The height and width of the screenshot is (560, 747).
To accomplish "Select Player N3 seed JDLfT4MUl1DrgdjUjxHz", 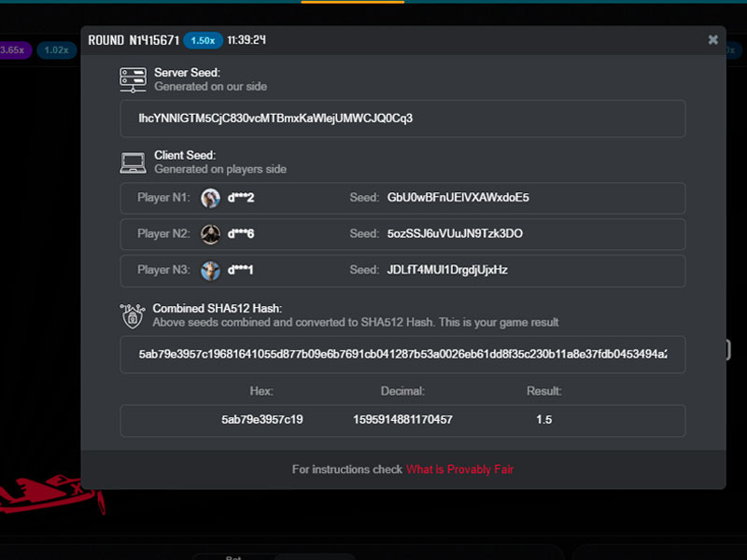I will 447,270.
